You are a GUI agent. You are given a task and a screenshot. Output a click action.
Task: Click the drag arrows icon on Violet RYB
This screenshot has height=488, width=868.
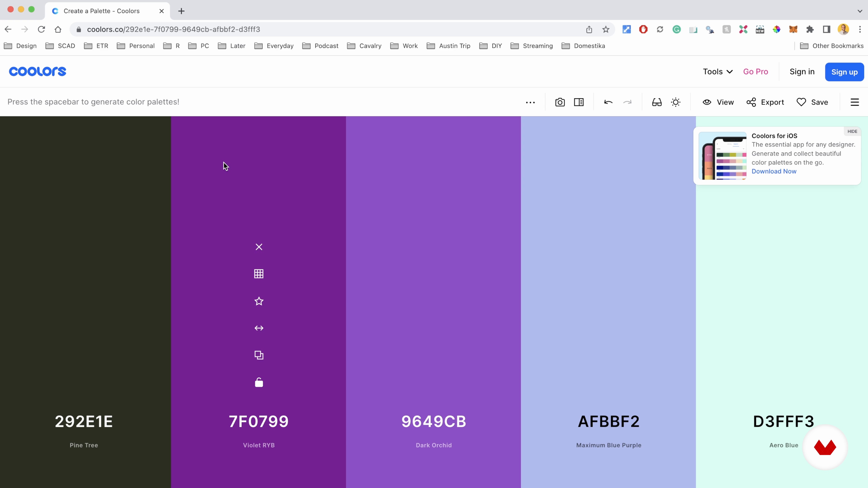coord(259,328)
